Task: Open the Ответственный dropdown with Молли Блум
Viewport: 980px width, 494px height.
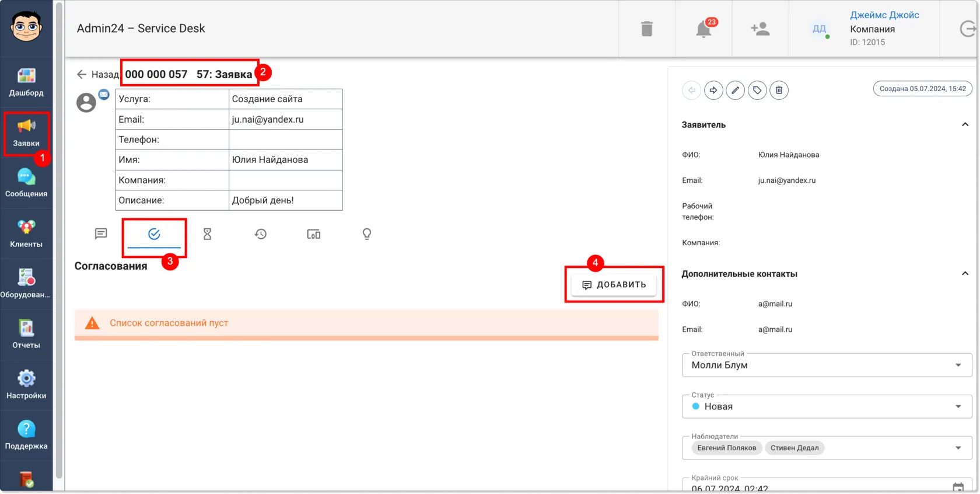Action: click(x=827, y=365)
